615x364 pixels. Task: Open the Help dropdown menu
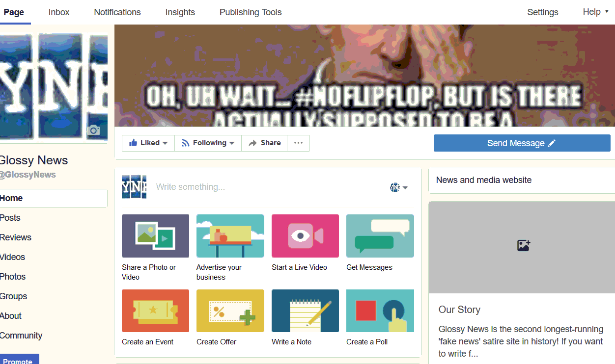pos(595,12)
